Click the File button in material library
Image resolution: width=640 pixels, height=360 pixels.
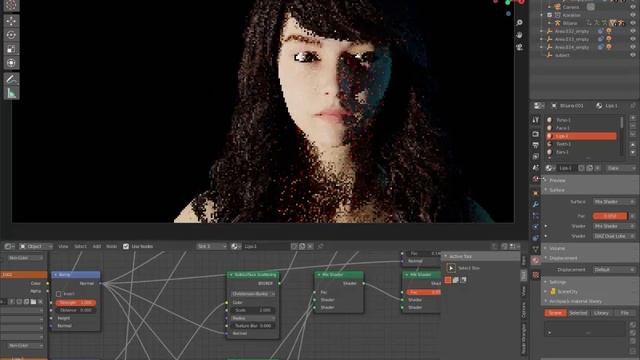[624, 313]
